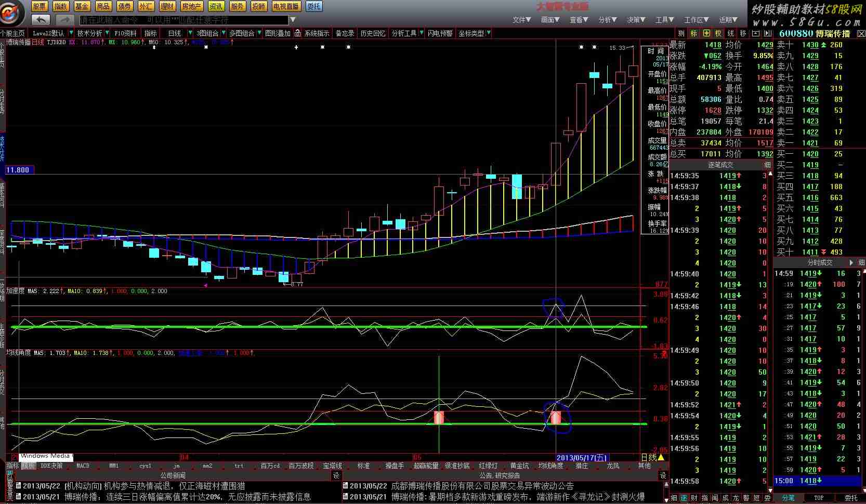Click the 600880 stock code title
The height and width of the screenshot is (504, 866).
pos(796,33)
